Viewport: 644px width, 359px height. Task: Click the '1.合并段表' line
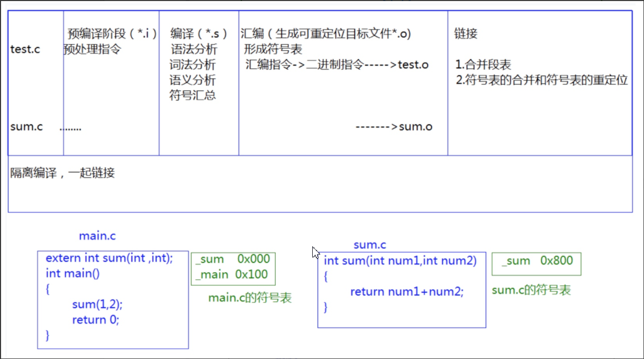(x=483, y=65)
